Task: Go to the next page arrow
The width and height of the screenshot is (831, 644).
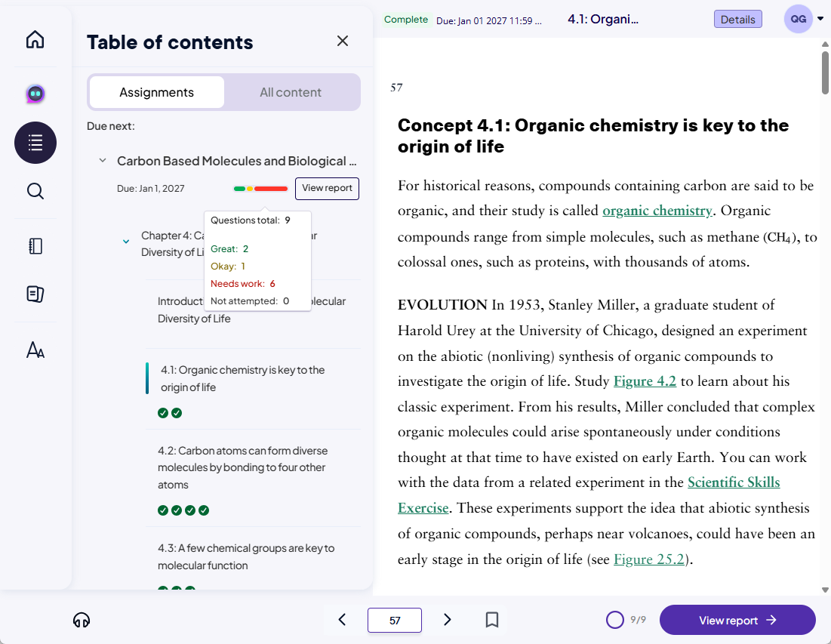Action: tap(448, 620)
